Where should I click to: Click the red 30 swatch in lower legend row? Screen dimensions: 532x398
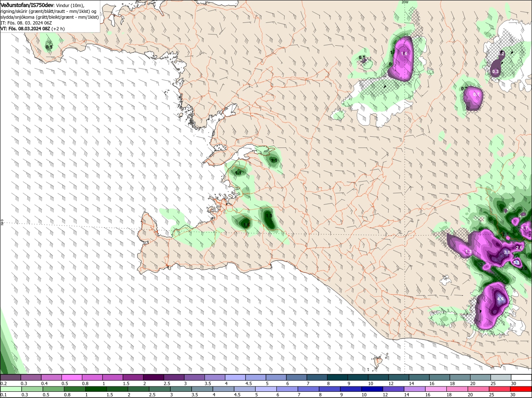click(x=521, y=389)
